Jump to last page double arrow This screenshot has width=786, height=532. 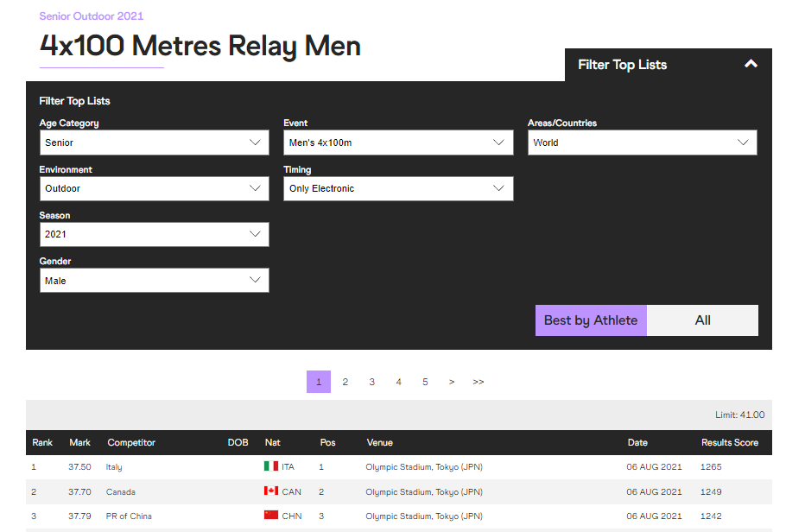pyautogui.click(x=479, y=382)
